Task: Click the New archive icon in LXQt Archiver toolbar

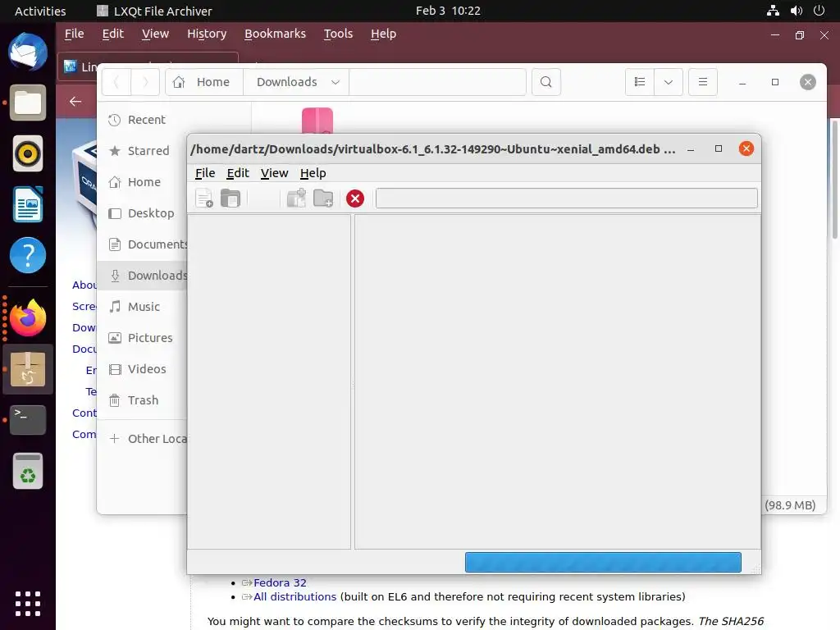Action: (x=204, y=199)
